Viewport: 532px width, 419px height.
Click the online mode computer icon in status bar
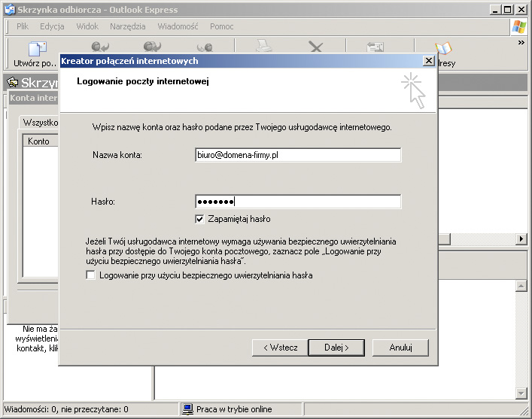(x=187, y=409)
